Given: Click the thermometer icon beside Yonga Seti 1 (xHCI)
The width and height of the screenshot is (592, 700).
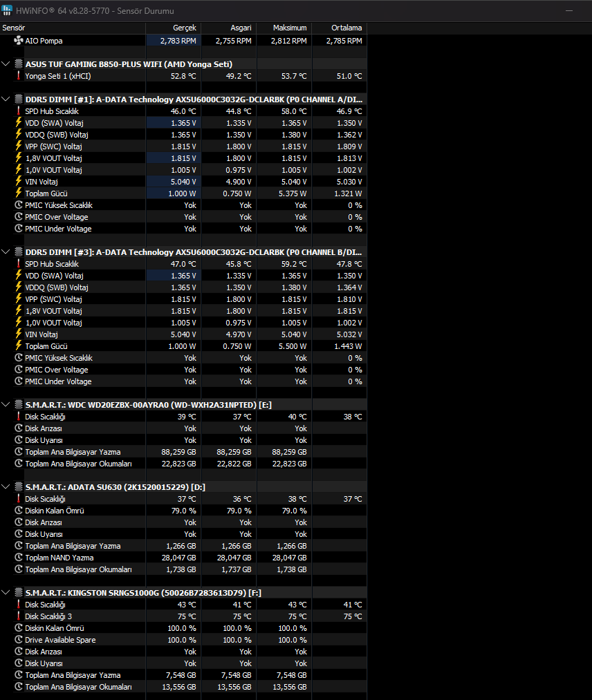Looking at the screenshot, I should [18, 76].
